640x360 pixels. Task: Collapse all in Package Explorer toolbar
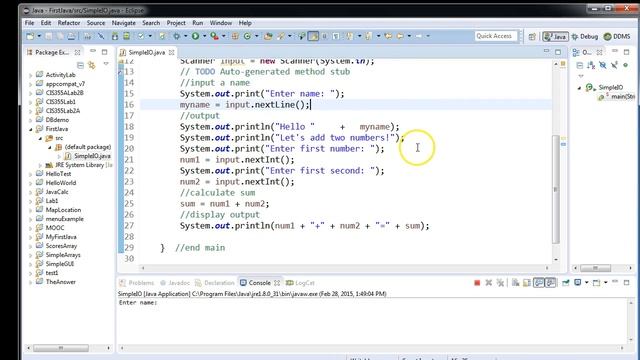pos(80,65)
